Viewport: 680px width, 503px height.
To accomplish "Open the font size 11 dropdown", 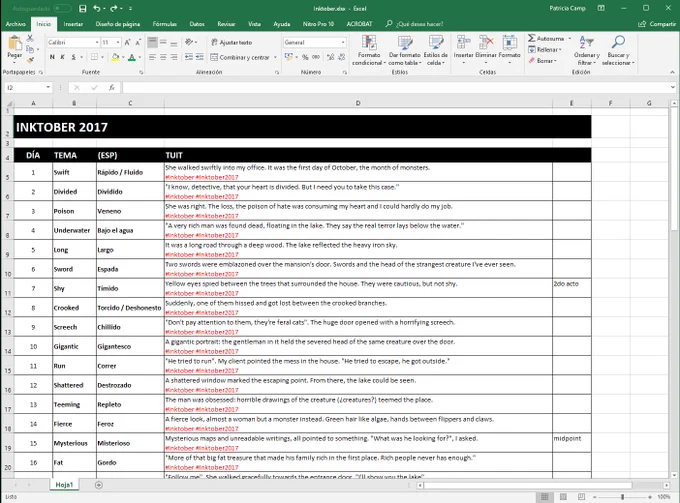I will [118, 42].
